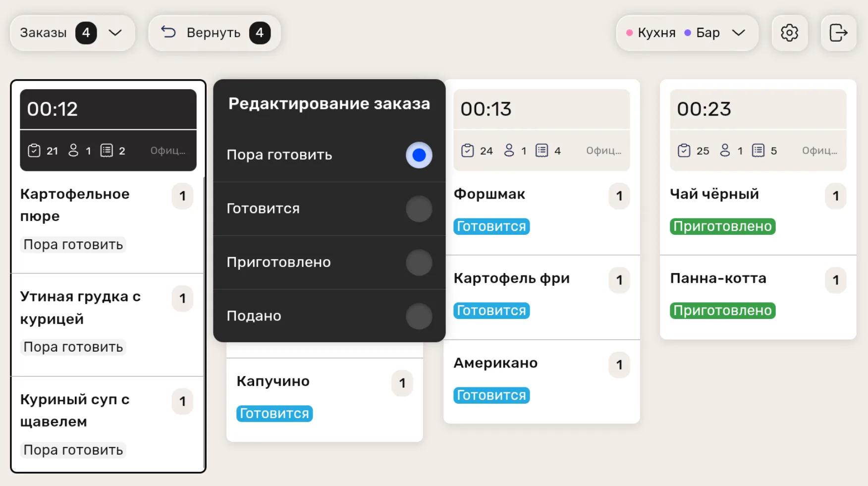This screenshot has height=486, width=868.
Task: Click Готовится badge under Американо
Action: click(491, 395)
